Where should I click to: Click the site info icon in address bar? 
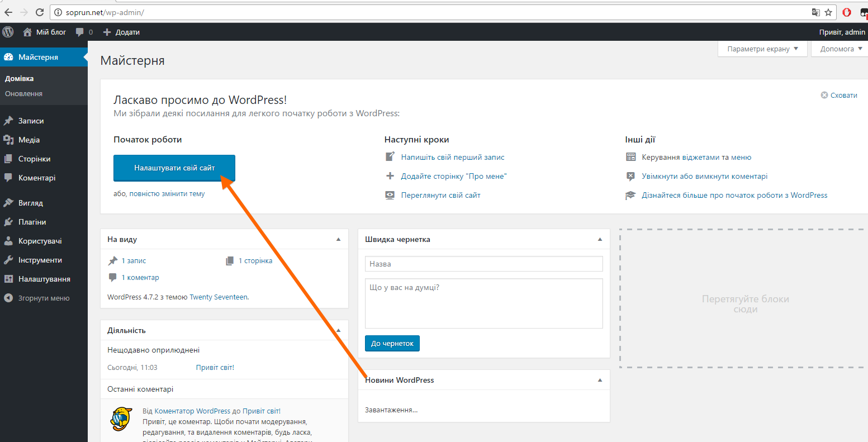[58, 12]
